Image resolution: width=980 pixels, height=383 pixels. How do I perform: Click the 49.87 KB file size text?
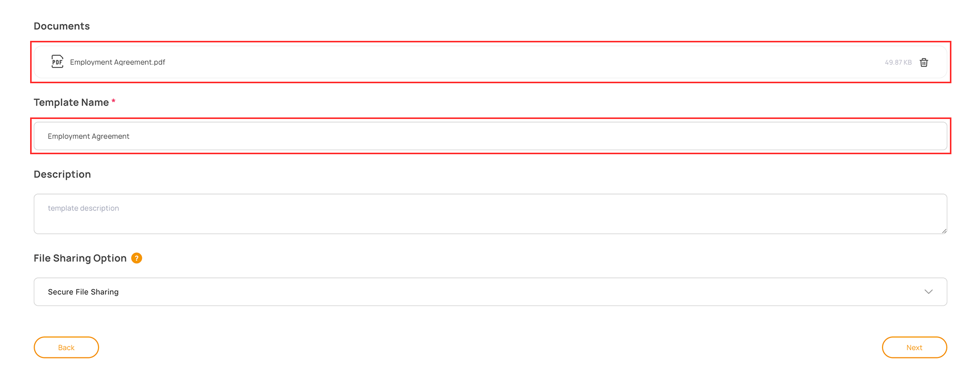point(898,62)
